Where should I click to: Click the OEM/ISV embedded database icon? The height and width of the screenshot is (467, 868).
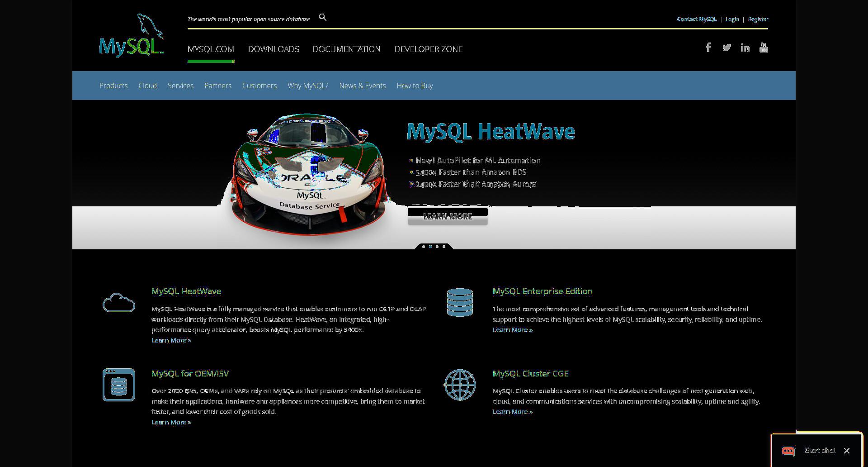pyautogui.click(x=119, y=385)
